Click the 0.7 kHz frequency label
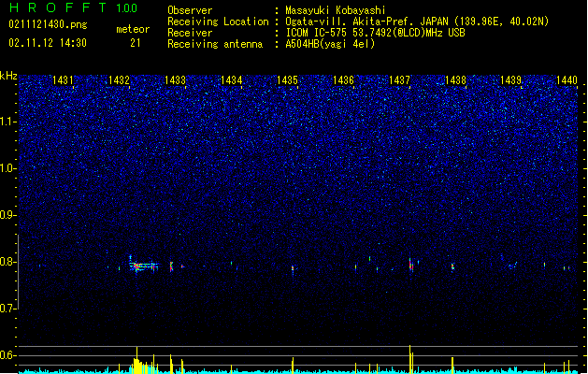 (x=7, y=309)
